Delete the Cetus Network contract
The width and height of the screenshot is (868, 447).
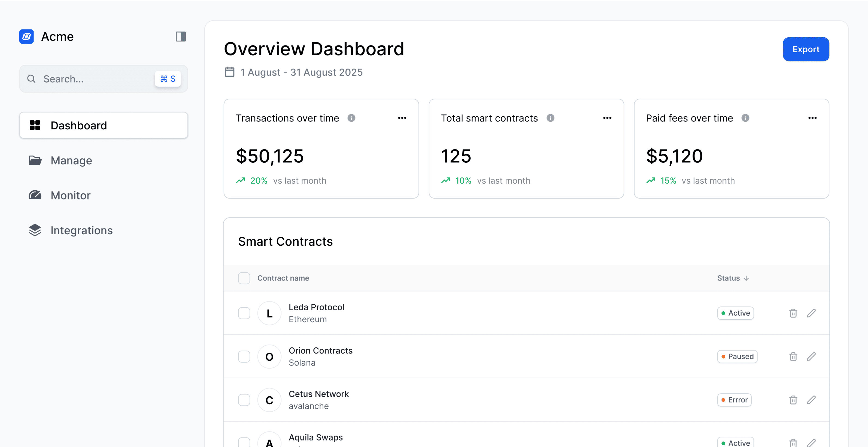coord(793,400)
